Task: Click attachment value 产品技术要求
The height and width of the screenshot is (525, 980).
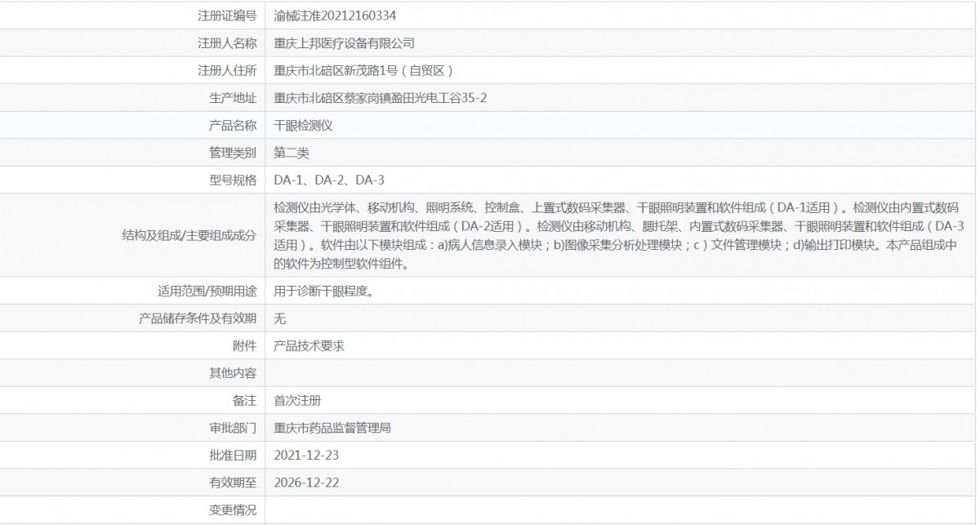Action: (x=310, y=346)
